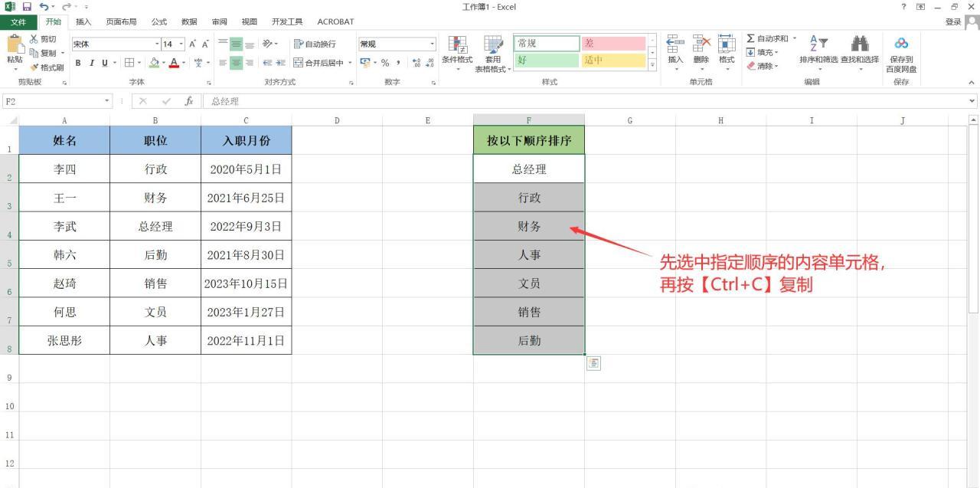Expand the borders dropdown arrow
This screenshot has width=980, height=488.
(139, 63)
